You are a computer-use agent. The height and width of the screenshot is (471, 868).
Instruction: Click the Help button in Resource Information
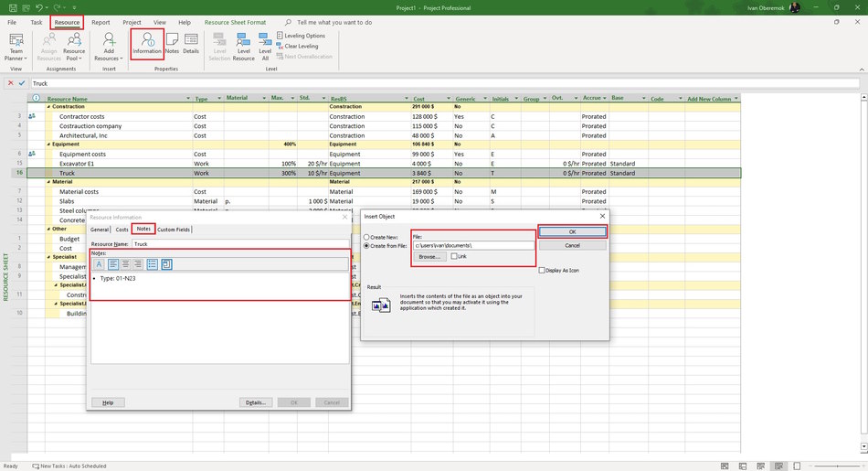coord(108,402)
